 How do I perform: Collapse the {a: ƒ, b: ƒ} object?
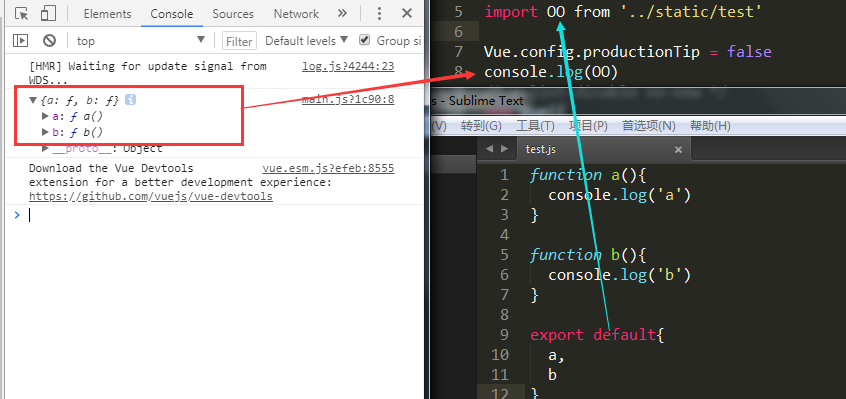tap(33, 100)
